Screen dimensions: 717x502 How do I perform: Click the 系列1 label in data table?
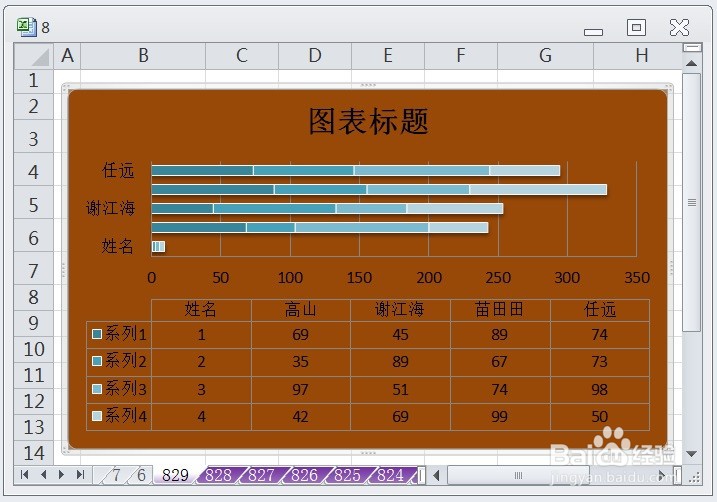(x=126, y=334)
